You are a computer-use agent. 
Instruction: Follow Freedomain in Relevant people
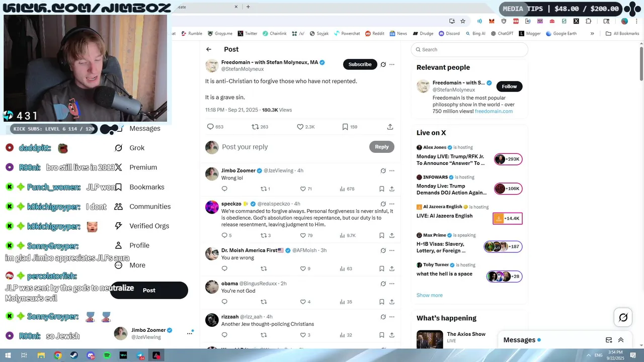point(509,86)
